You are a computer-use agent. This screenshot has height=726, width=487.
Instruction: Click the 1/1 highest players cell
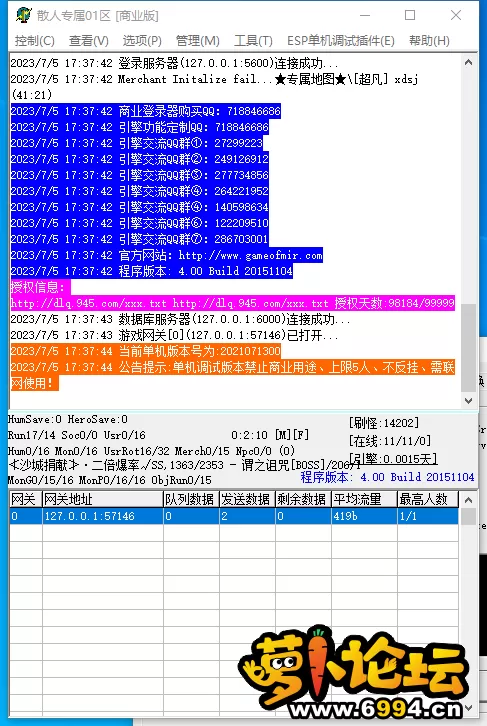click(x=428, y=516)
